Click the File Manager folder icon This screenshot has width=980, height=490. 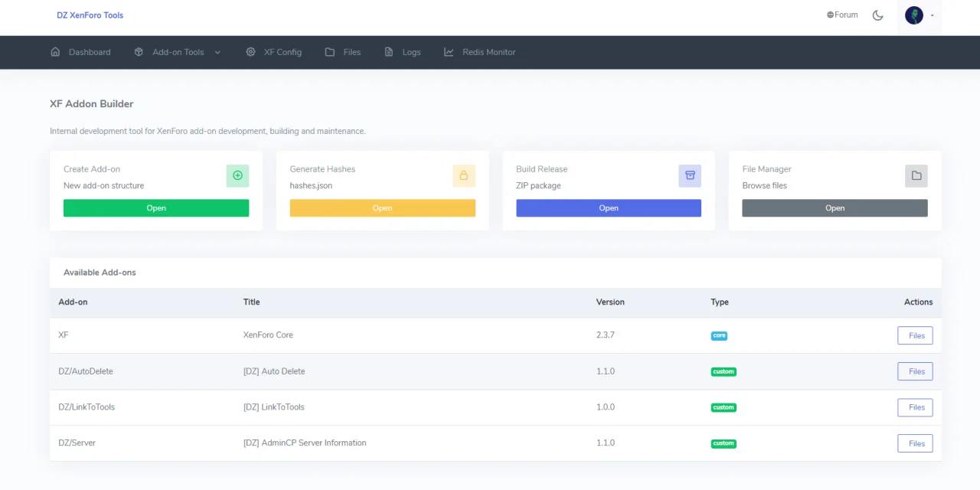tap(916, 175)
